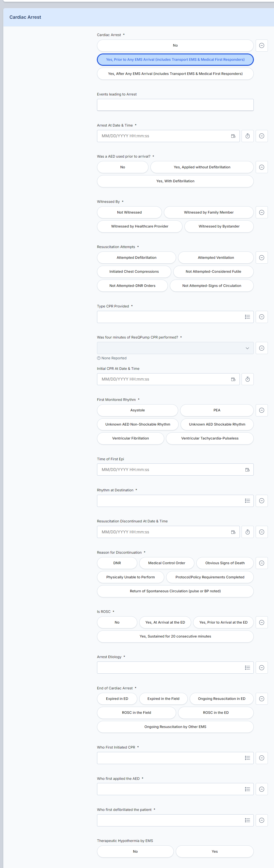
Task: Click stopwatch icon beside Initial CPR At Date
Action: [247, 379]
